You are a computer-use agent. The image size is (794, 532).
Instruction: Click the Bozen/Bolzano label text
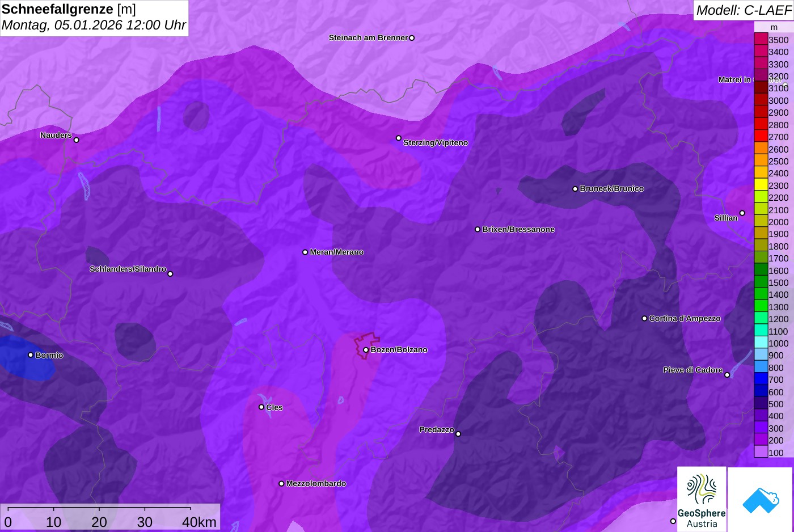399,350
